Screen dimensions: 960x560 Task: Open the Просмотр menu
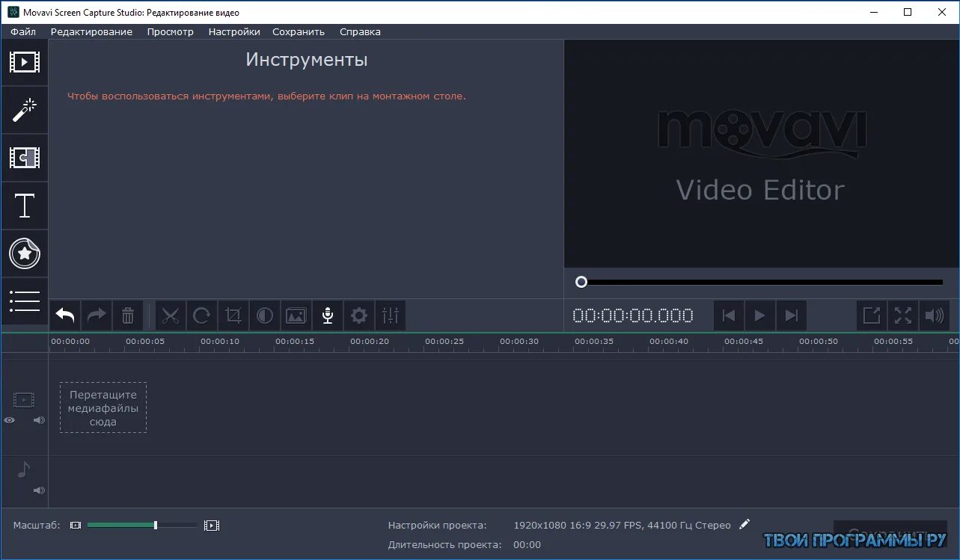pyautogui.click(x=170, y=31)
